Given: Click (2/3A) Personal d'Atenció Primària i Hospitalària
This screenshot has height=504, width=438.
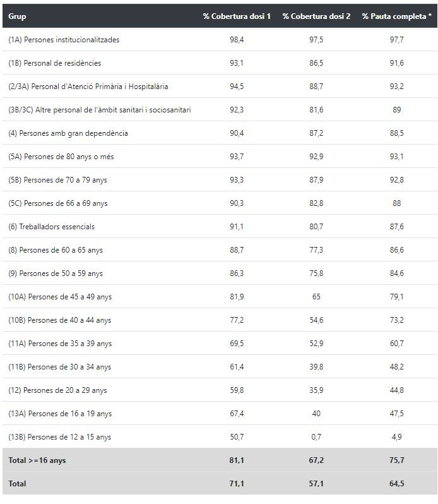Looking at the screenshot, I should point(88,87).
